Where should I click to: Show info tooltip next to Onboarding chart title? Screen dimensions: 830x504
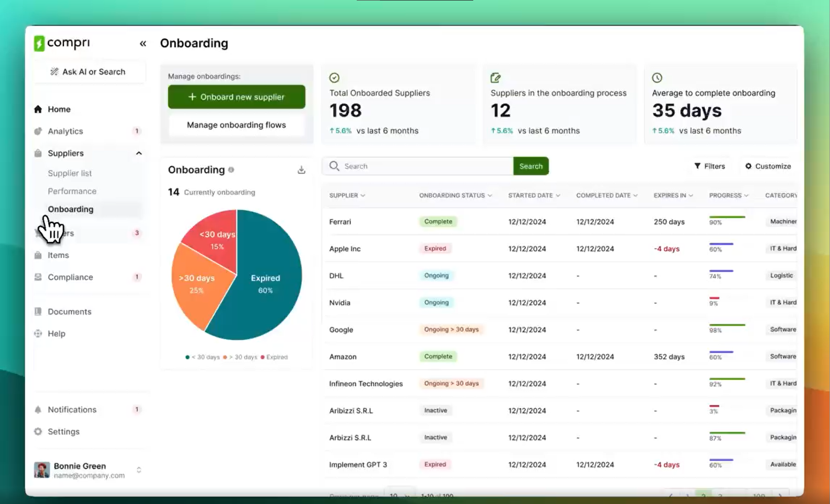click(231, 170)
